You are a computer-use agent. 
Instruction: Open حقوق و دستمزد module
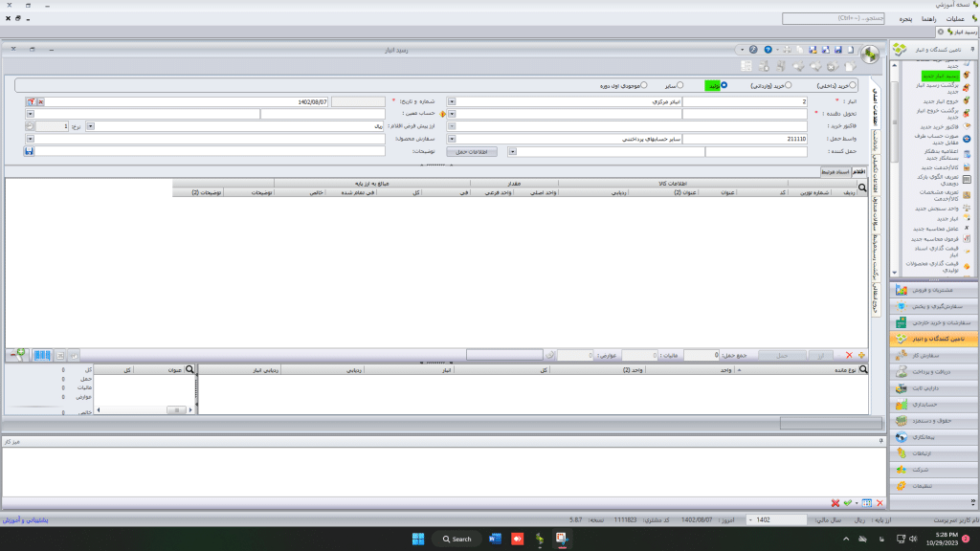tap(934, 421)
